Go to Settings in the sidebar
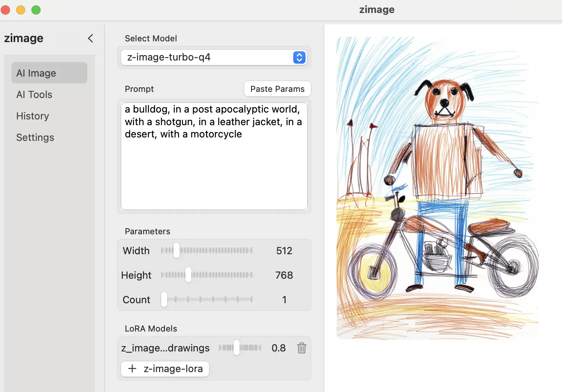 pyautogui.click(x=35, y=137)
